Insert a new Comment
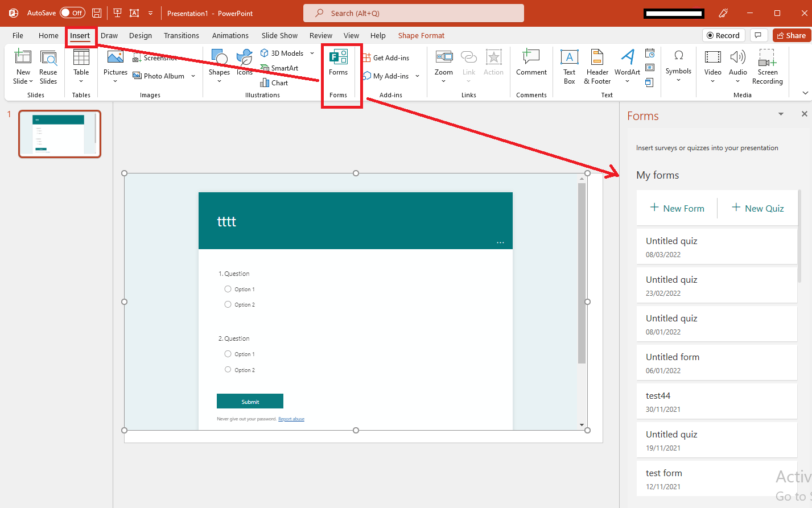 pos(531,63)
